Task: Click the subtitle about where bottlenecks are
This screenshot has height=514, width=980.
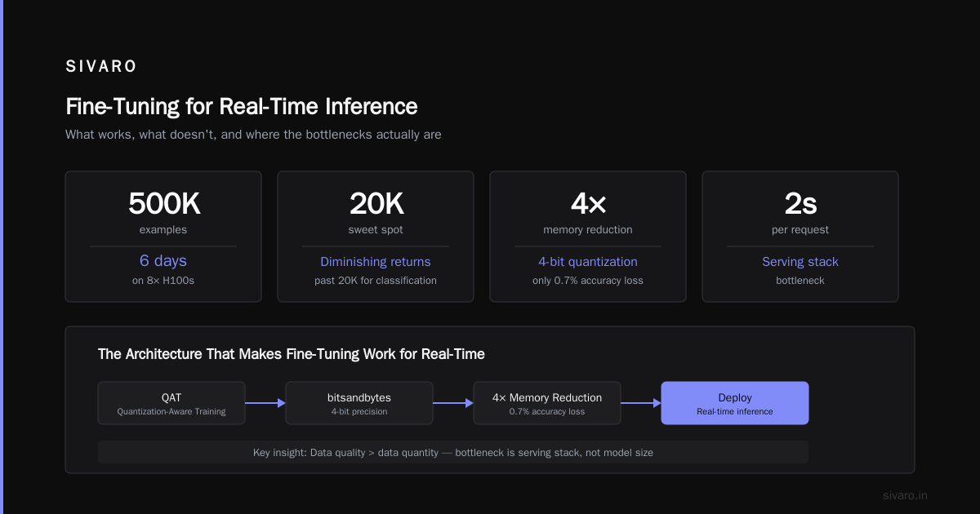Action: point(253,135)
